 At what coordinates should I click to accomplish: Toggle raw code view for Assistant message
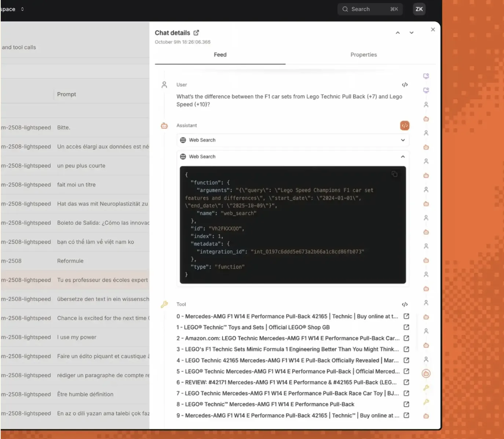[405, 125]
